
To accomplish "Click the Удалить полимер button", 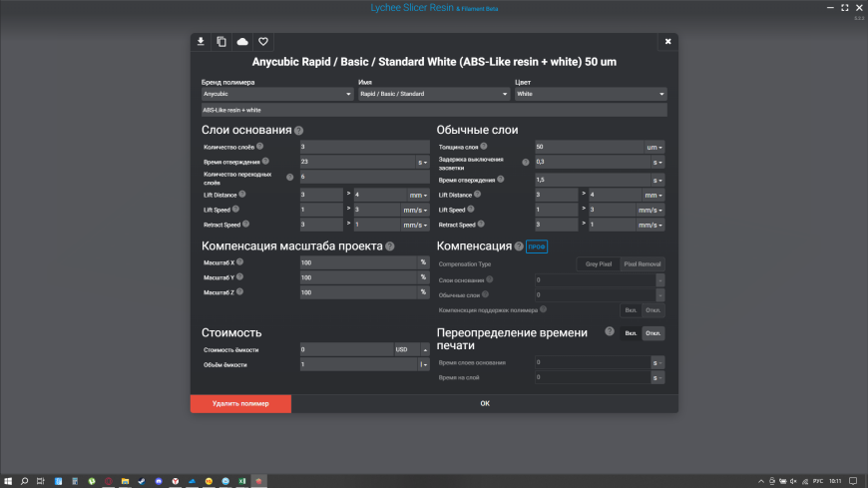I will coord(240,404).
